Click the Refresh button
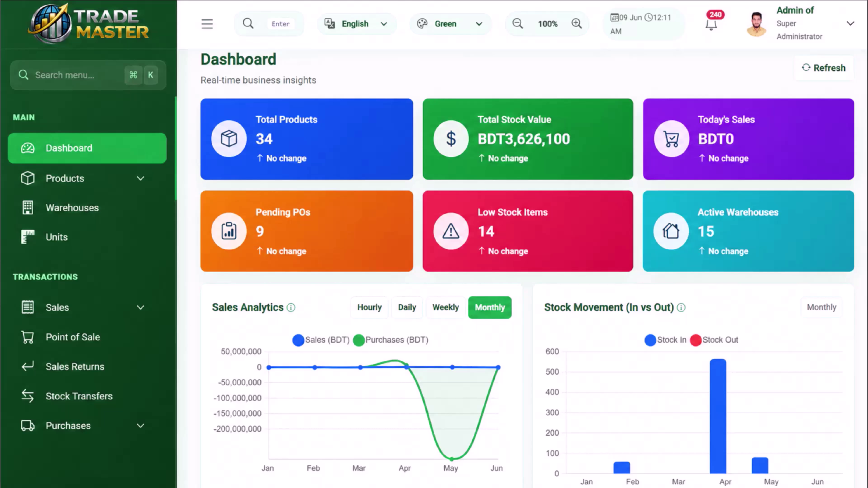 (823, 68)
